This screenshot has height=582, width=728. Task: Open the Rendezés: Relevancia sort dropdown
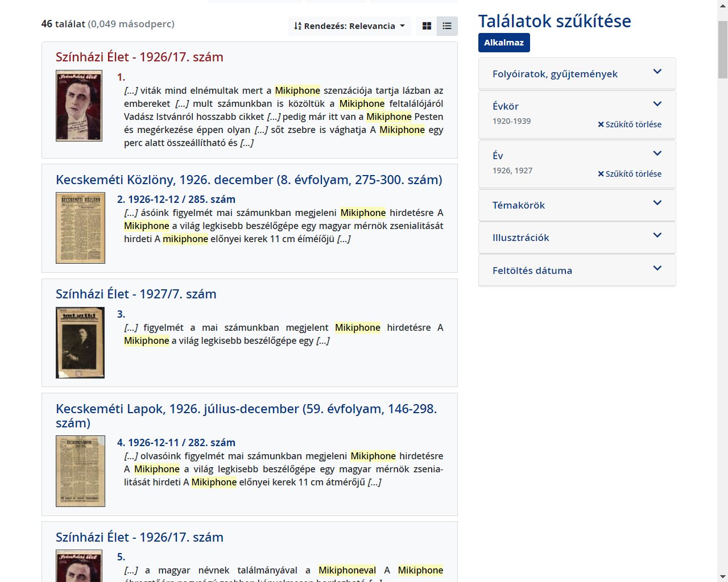coord(349,26)
